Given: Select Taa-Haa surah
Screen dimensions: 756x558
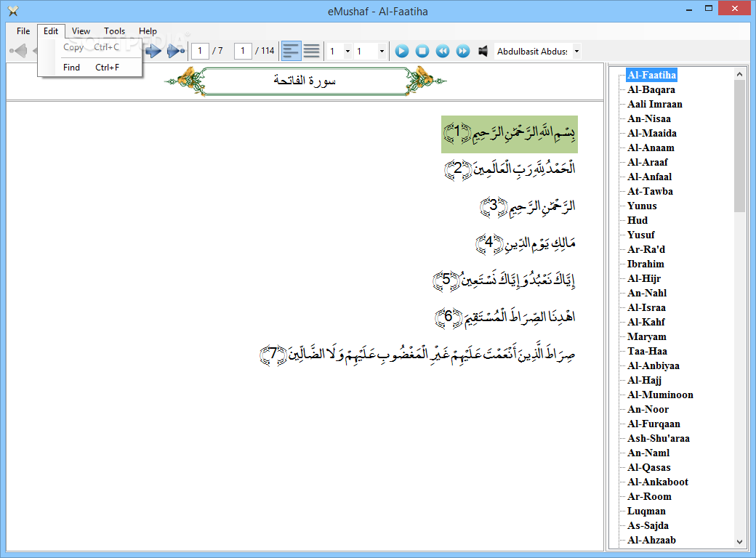Looking at the screenshot, I should 647,351.
